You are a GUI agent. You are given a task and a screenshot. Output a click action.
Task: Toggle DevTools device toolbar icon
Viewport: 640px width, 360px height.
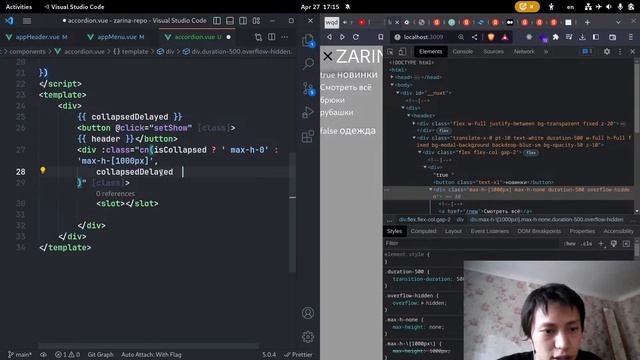click(402, 51)
